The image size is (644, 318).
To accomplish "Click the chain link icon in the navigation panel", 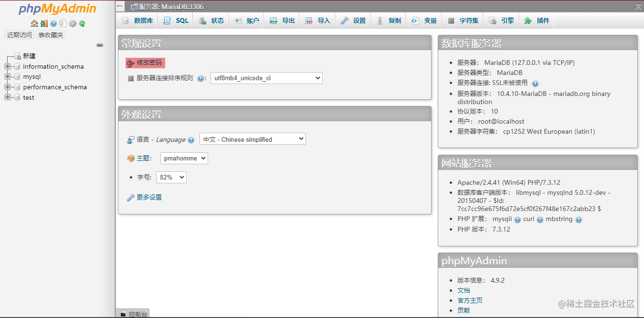I will 100,45.
